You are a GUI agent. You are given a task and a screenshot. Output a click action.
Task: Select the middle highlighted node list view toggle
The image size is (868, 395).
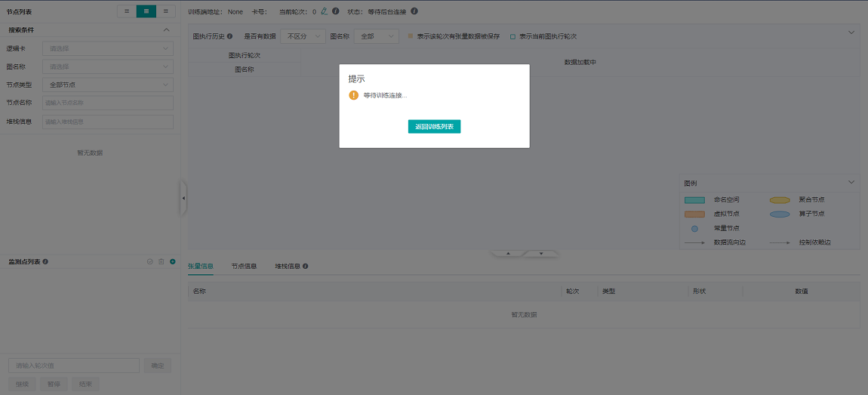(146, 11)
